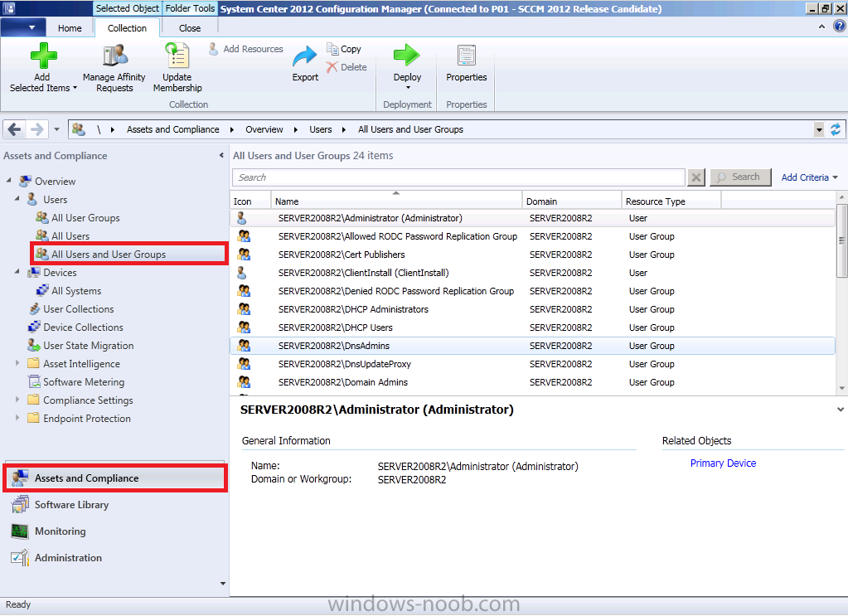Click the list vertical scrollbar down arrow
The height and width of the screenshot is (616, 848).
coord(841,388)
